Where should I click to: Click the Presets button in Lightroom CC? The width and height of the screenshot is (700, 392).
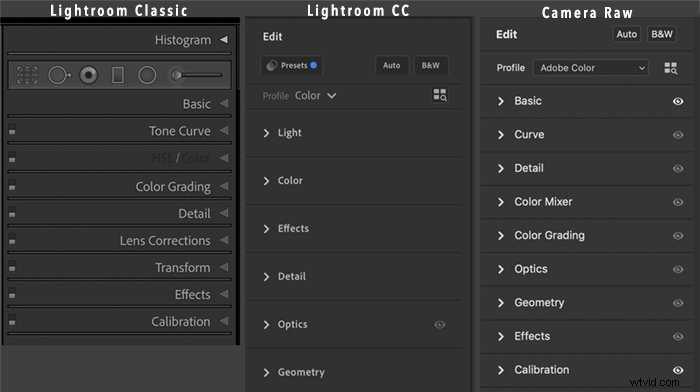pos(292,65)
